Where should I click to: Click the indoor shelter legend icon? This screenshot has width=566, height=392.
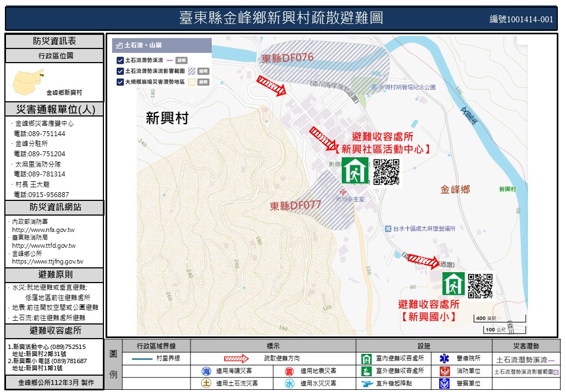pos(366,359)
